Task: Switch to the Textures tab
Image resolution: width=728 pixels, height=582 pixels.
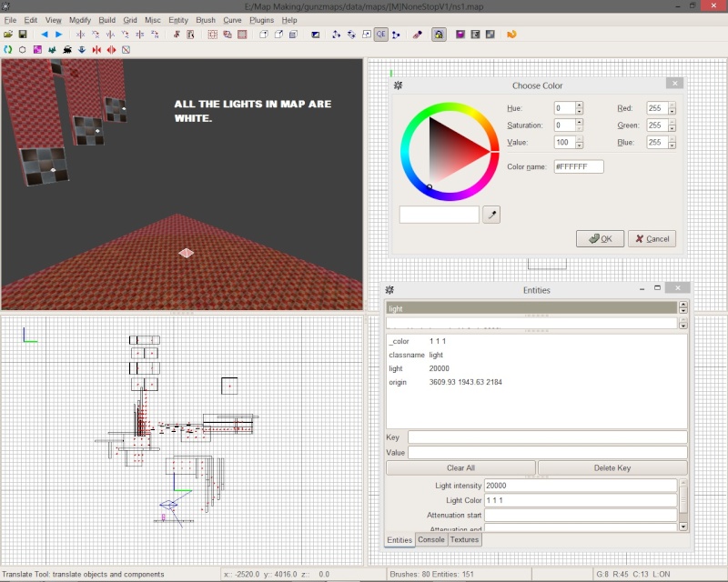Action: point(464,539)
